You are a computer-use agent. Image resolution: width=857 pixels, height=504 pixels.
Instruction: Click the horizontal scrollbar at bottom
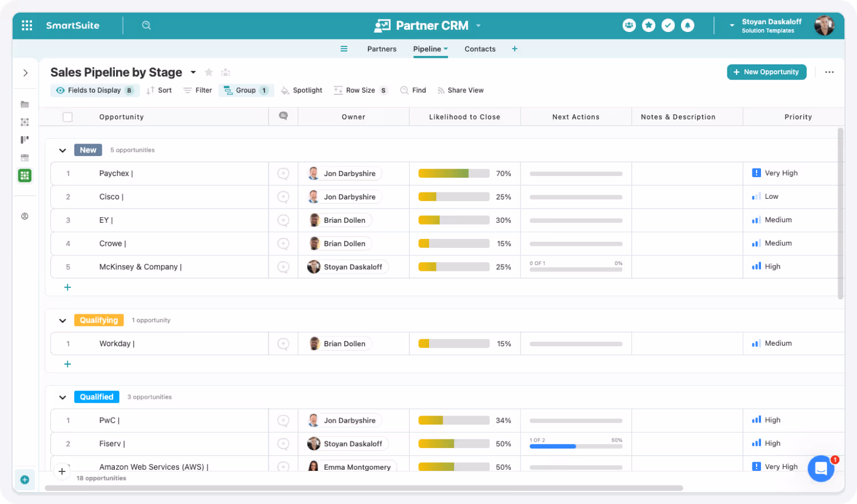point(364,488)
